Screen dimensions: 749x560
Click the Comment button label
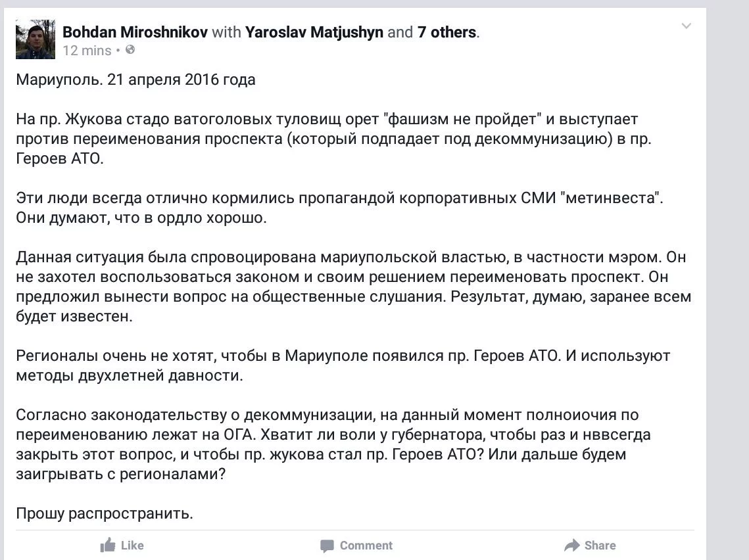coord(366,545)
